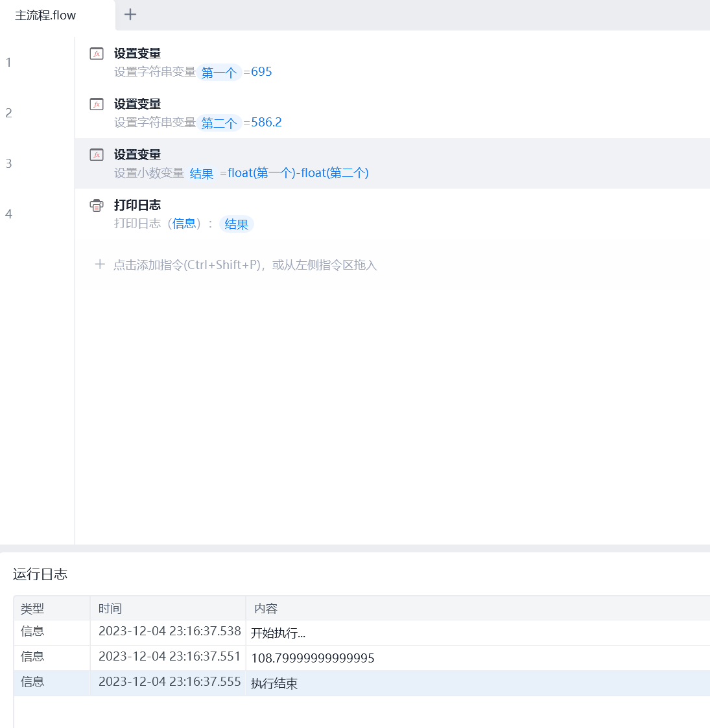Select line number 1 in the gutter
710x728 pixels.
coord(8,63)
